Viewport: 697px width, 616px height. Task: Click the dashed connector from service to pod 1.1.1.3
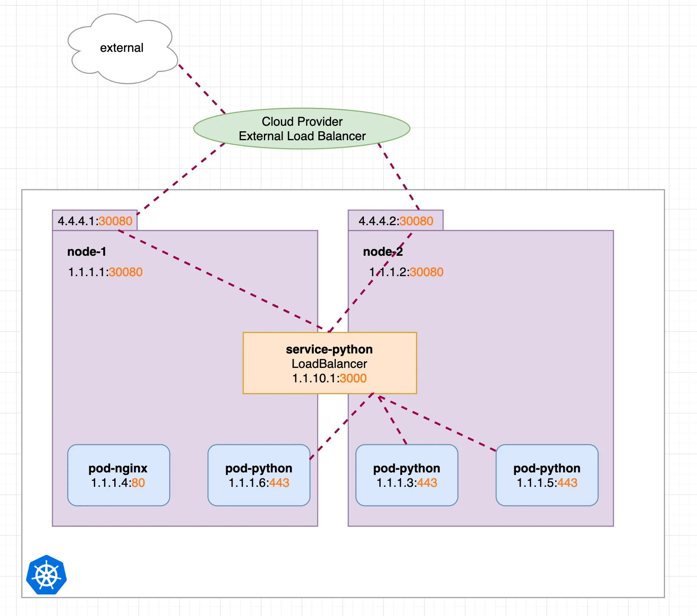pyautogui.click(x=392, y=420)
